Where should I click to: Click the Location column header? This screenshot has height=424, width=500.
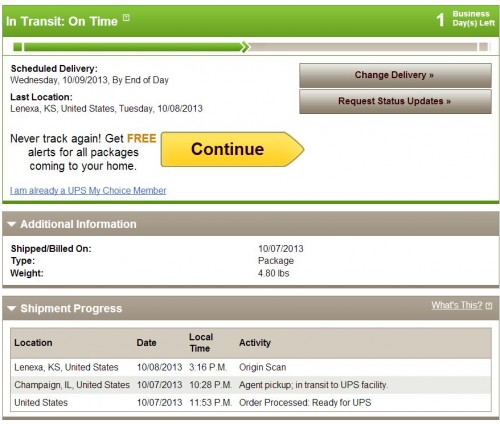[33, 343]
